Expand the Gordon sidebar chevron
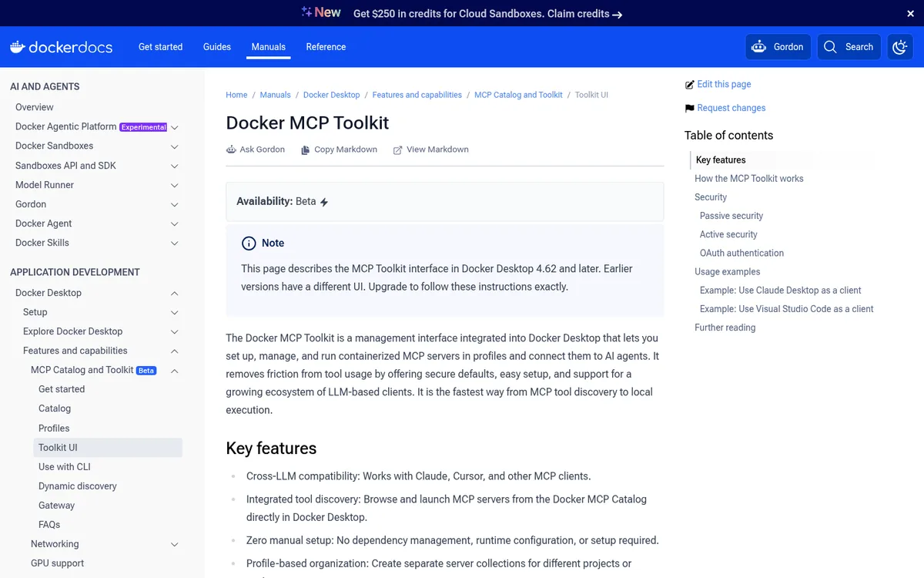The width and height of the screenshot is (924, 578). pyautogui.click(x=175, y=204)
